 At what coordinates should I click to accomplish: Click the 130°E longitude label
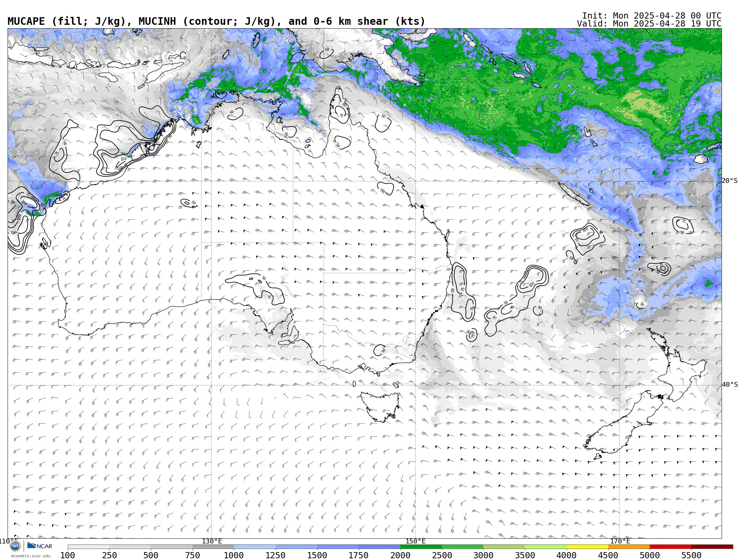(x=212, y=541)
